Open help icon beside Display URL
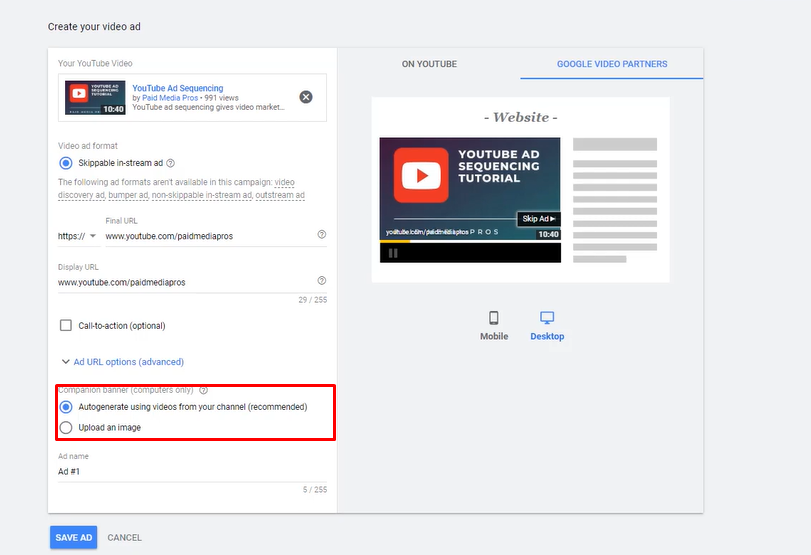811x555 pixels. click(322, 280)
